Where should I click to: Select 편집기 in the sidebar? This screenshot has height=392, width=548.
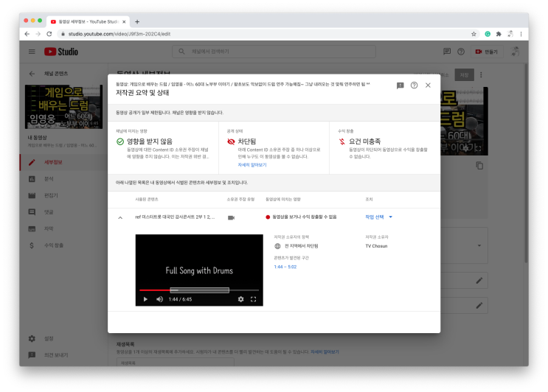[63, 195]
